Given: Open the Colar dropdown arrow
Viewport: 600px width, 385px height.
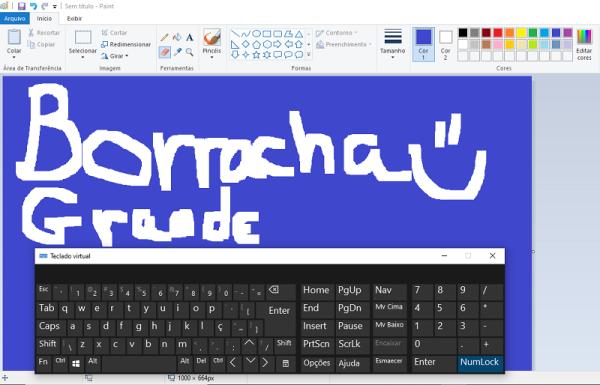Looking at the screenshot, I should pos(14,57).
